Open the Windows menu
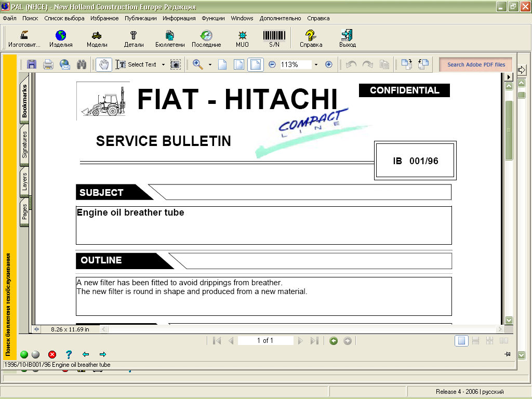 pyautogui.click(x=242, y=18)
